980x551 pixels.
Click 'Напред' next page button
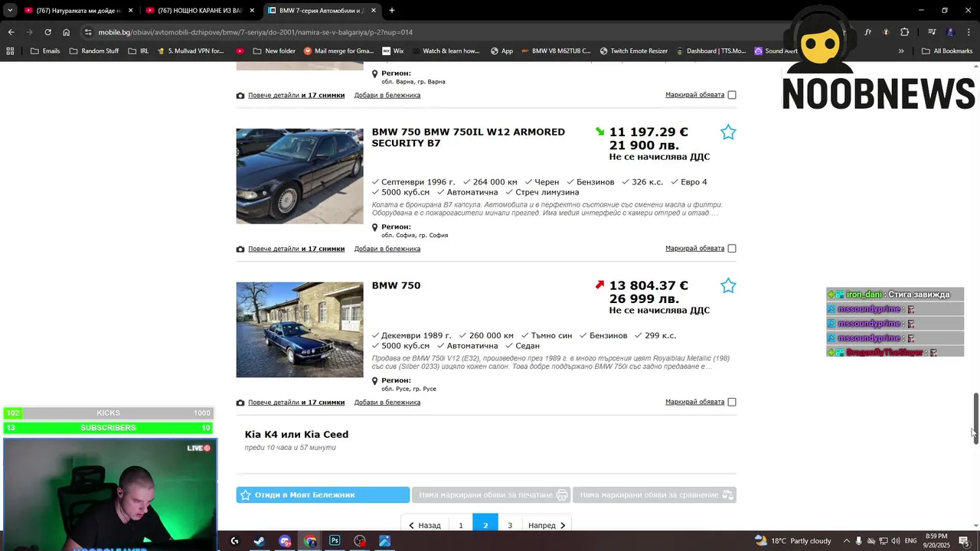[x=547, y=525]
